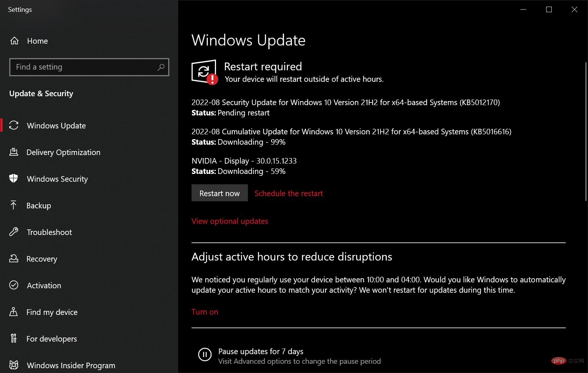Go to the Windows Security section
This screenshot has height=373, width=588.
(57, 179)
